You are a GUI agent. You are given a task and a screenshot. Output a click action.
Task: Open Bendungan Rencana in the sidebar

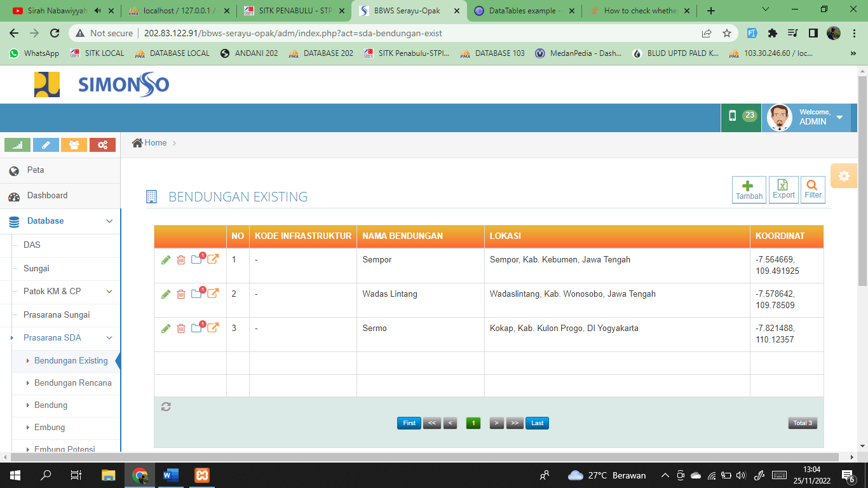[72, 383]
